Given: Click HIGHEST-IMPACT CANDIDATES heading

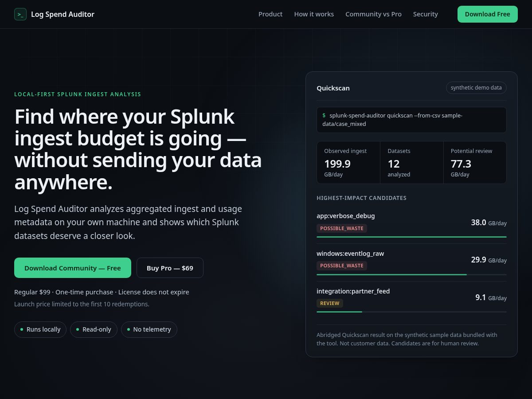Looking at the screenshot, I should click(361, 198).
